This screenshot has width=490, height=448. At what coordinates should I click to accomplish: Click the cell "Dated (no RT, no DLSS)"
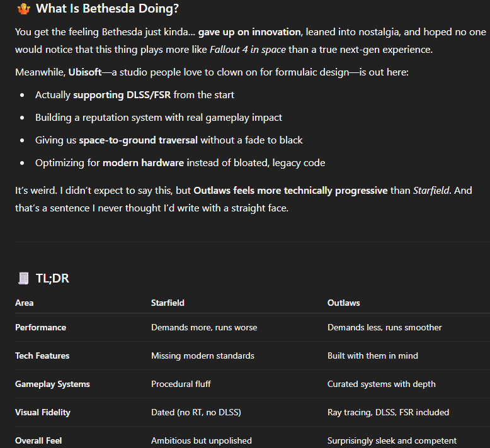point(197,412)
